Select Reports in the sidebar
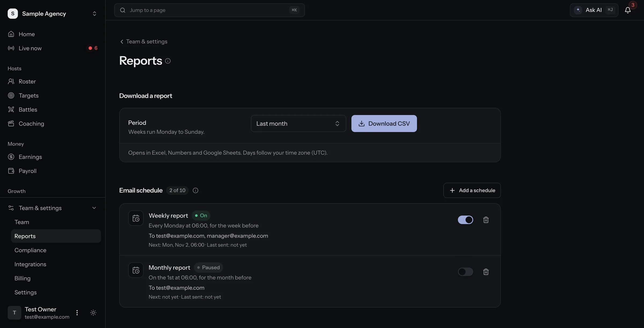 [x=56, y=236]
